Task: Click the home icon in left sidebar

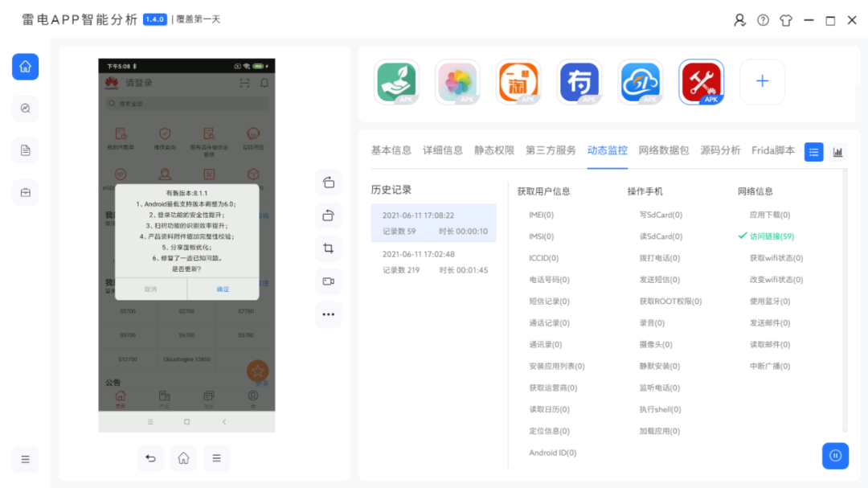Action: click(25, 67)
